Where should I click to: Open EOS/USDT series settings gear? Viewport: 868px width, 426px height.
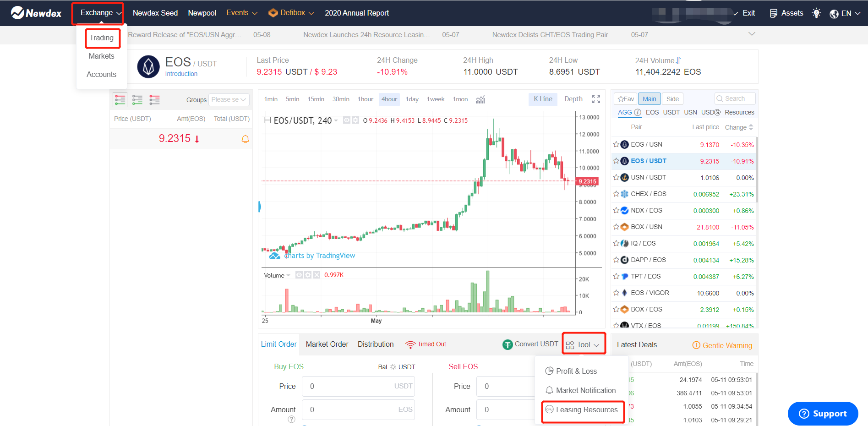coord(355,120)
